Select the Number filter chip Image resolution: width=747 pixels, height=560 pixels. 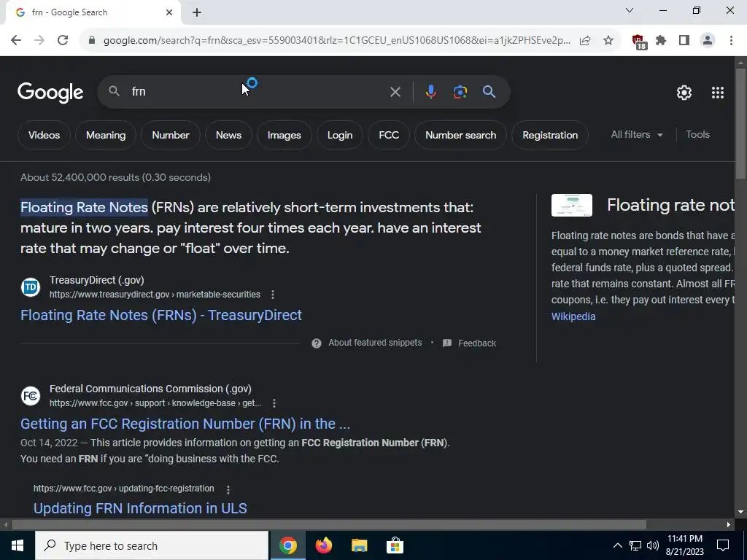point(171,135)
